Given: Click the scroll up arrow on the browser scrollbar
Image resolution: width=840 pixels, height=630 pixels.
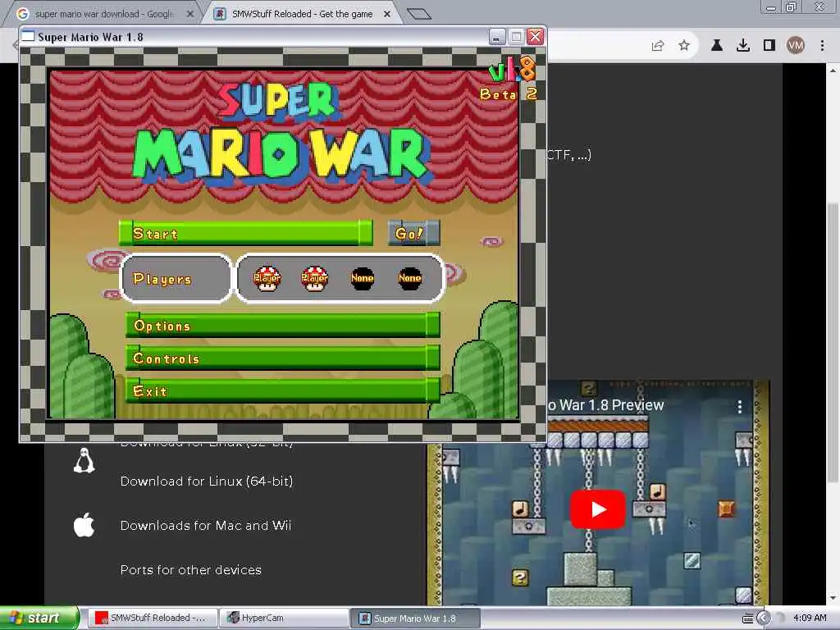Looking at the screenshot, I should (833, 71).
